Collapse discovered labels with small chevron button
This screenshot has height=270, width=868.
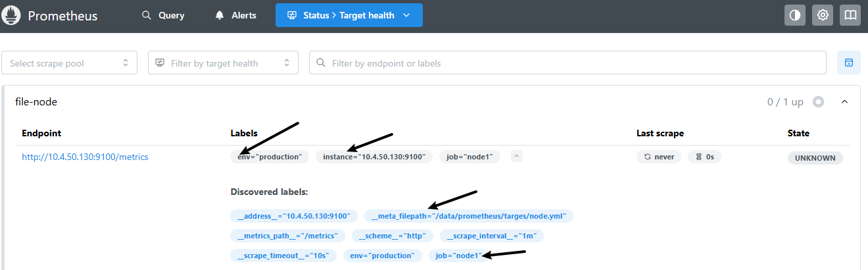pyautogui.click(x=517, y=157)
